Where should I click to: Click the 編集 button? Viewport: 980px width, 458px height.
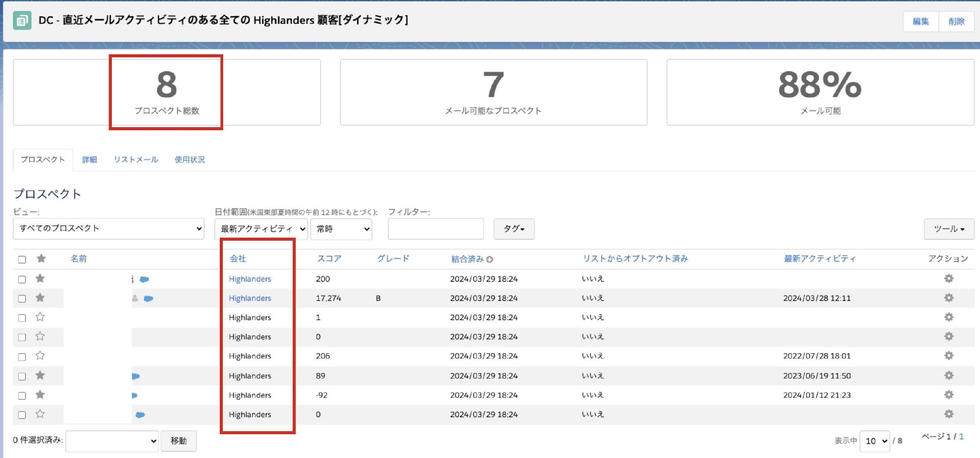[x=920, y=22]
